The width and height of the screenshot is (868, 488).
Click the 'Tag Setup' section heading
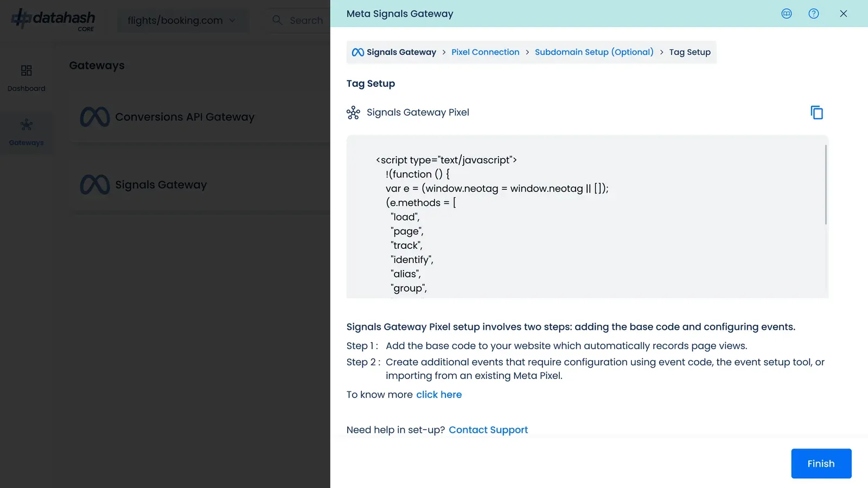point(371,84)
